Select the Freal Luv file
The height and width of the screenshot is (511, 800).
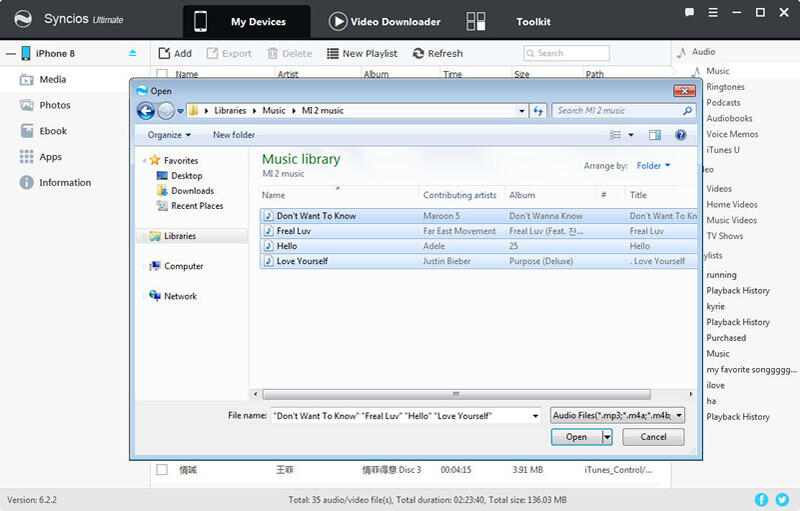[x=479, y=231]
